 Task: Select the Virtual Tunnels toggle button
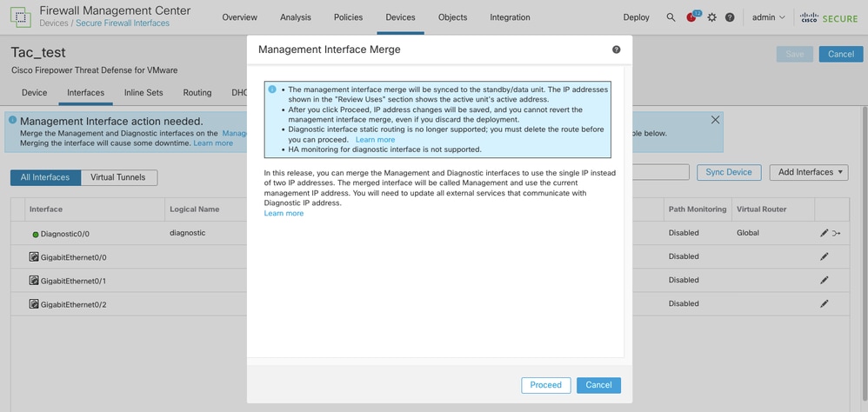[119, 177]
